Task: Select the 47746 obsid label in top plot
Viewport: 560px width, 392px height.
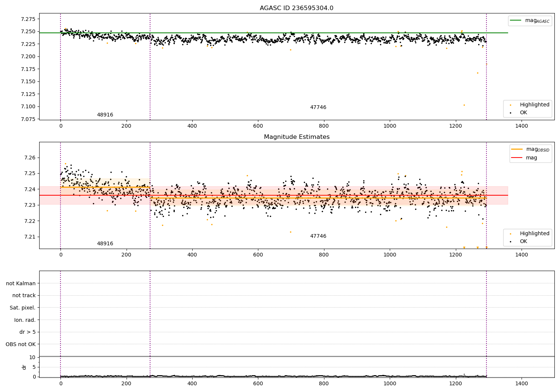Action: [318, 108]
